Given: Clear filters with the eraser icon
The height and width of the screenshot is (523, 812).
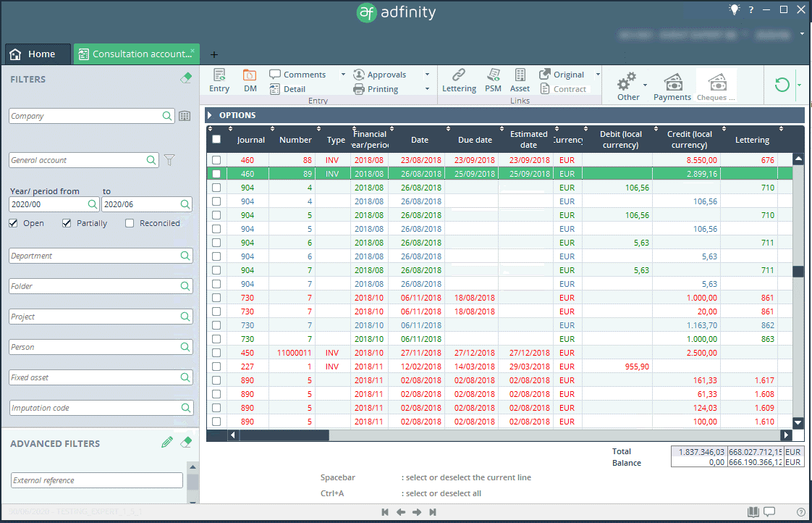Looking at the screenshot, I should tap(186, 78).
